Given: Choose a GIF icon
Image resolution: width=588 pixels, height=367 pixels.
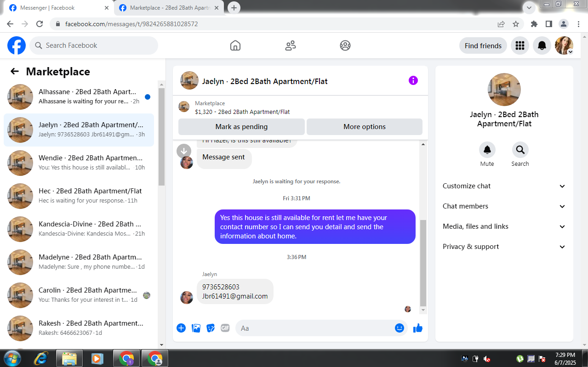Looking at the screenshot, I should 225,328.
